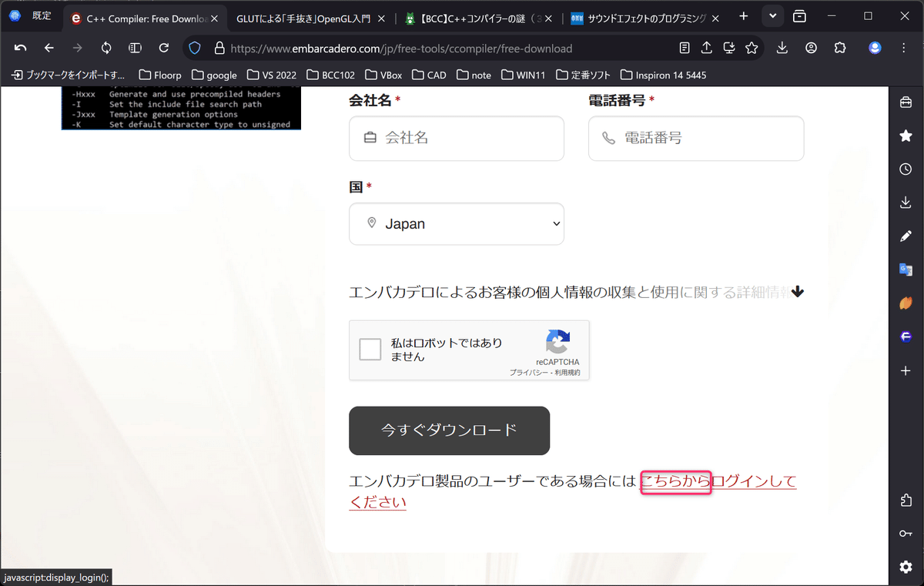Open downloads panel in sidebar

pos(906,203)
